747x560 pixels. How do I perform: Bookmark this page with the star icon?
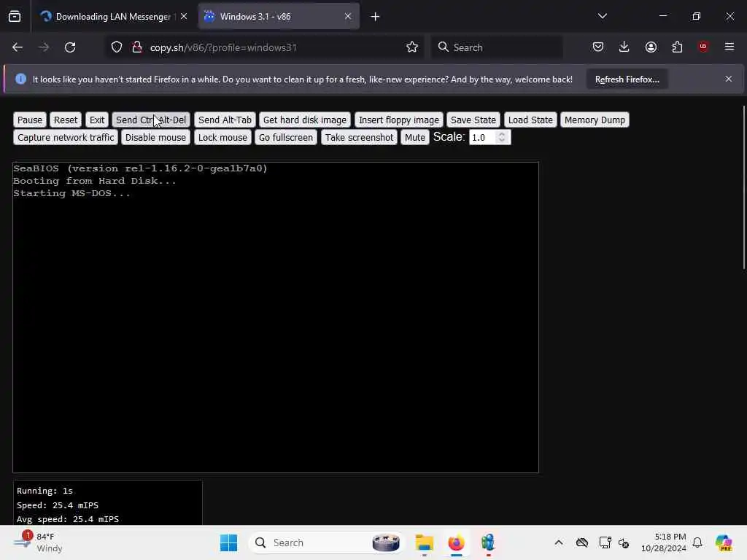(412, 47)
